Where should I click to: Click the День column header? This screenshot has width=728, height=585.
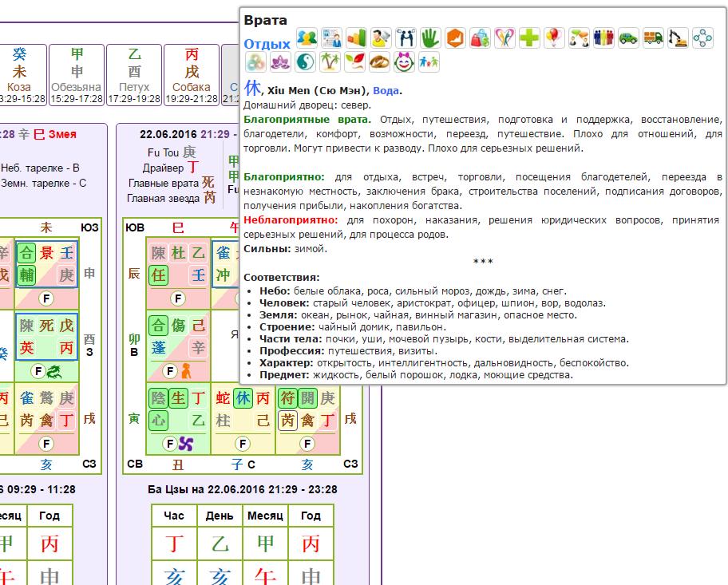click(220, 516)
